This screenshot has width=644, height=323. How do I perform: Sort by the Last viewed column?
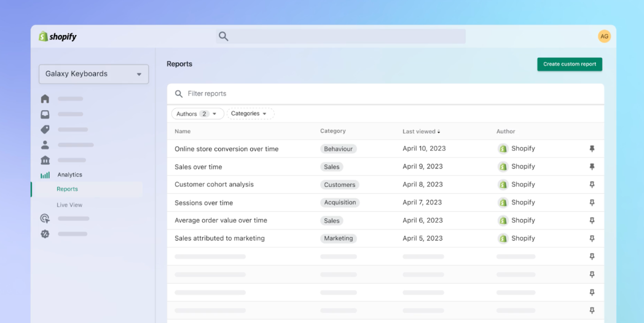pos(422,132)
